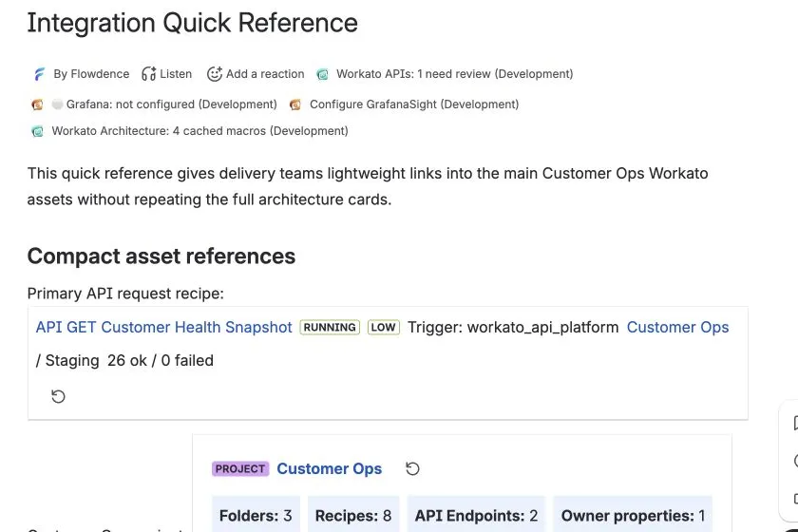Image resolution: width=798 pixels, height=532 pixels.
Task: Select the Recipes: 8 tile
Action: [x=353, y=515]
